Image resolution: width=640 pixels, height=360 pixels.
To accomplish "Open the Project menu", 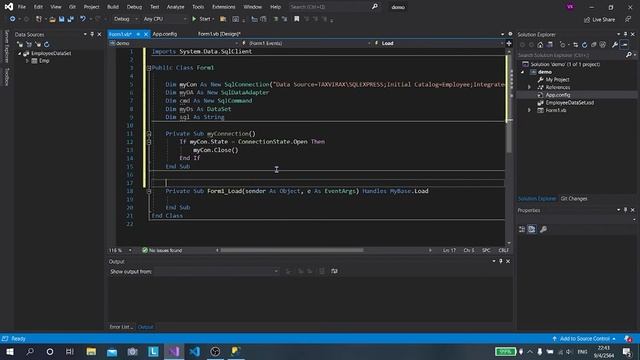I will (x=91, y=7).
